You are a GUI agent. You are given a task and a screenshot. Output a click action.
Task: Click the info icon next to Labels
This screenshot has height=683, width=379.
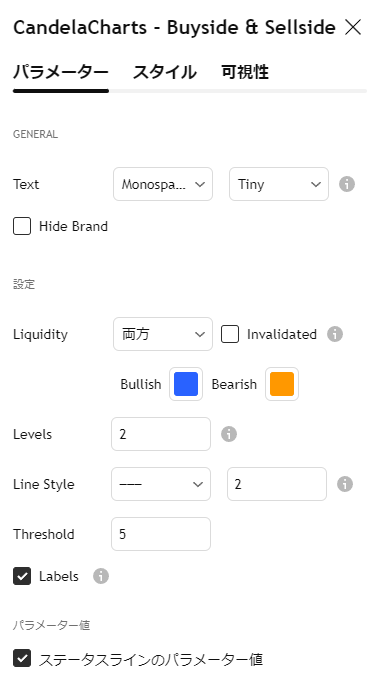pos(101,576)
